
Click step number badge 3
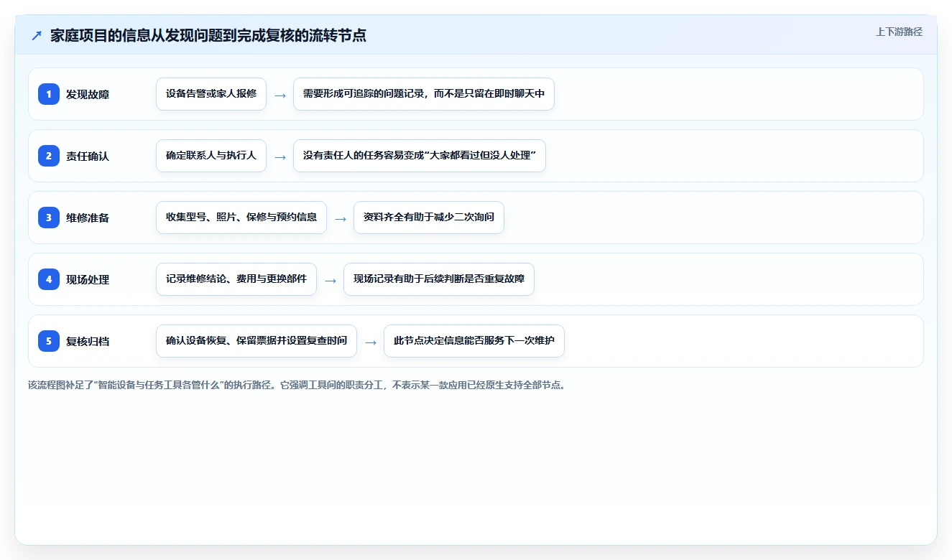point(49,218)
